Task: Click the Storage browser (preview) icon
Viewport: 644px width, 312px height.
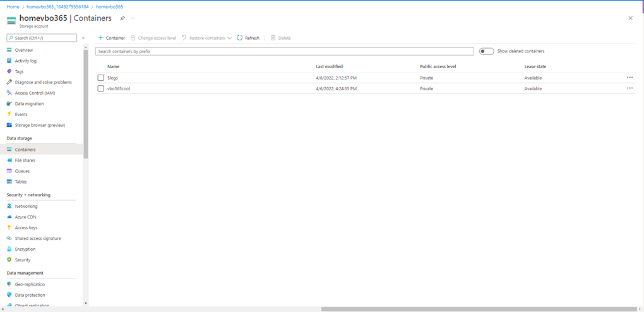Action: click(9, 125)
